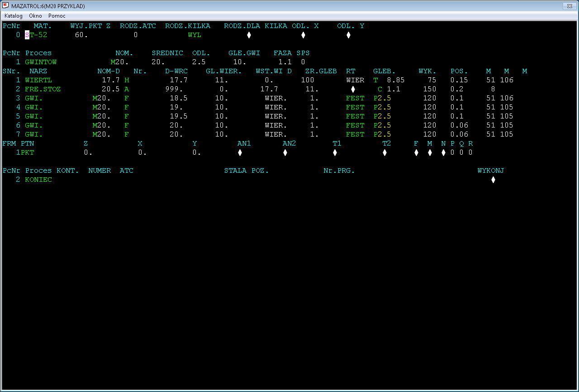
Task: Select the ST-52 material field
Action: coord(36,35)
